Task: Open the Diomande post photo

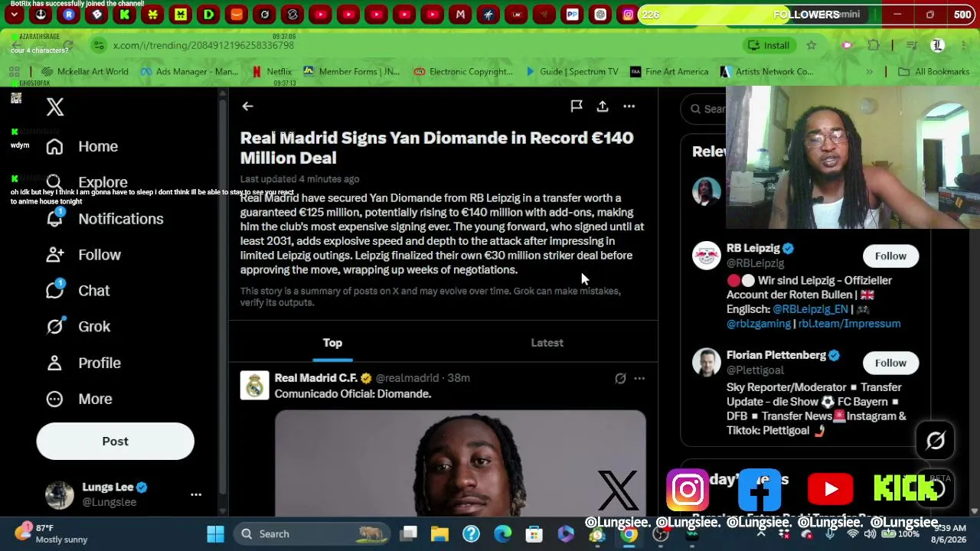Action: pyautogui.click(x=460, y=463)
